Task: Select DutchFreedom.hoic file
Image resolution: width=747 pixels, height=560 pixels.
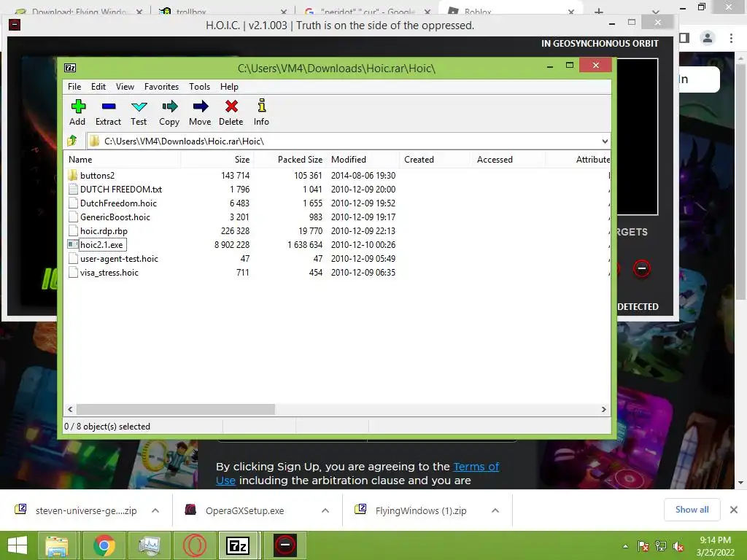Action: pyautogui.click(x=118, y=203)
